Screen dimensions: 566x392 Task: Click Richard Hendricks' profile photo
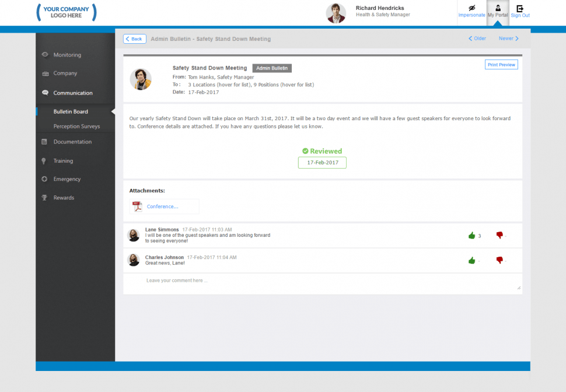pos(336,13)
